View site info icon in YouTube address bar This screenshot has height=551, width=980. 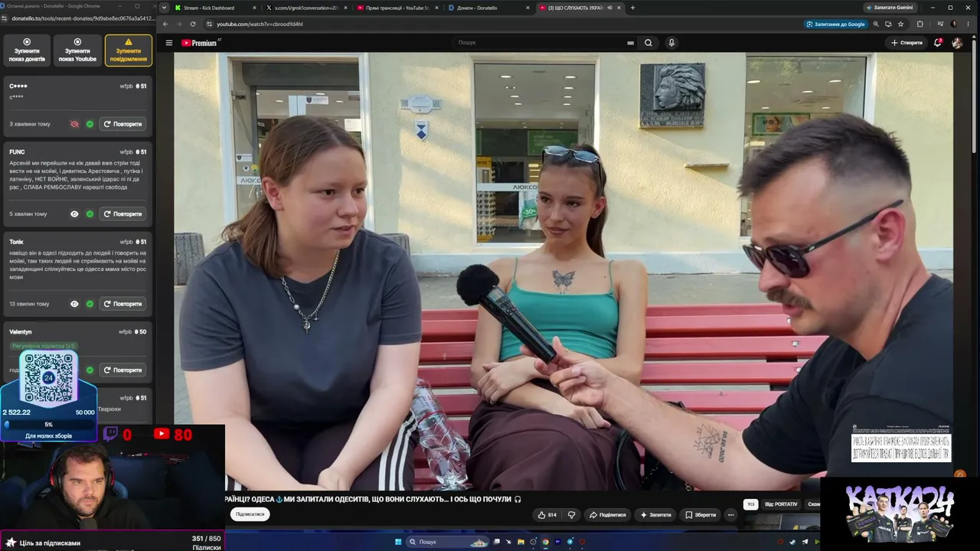(208, 24)
